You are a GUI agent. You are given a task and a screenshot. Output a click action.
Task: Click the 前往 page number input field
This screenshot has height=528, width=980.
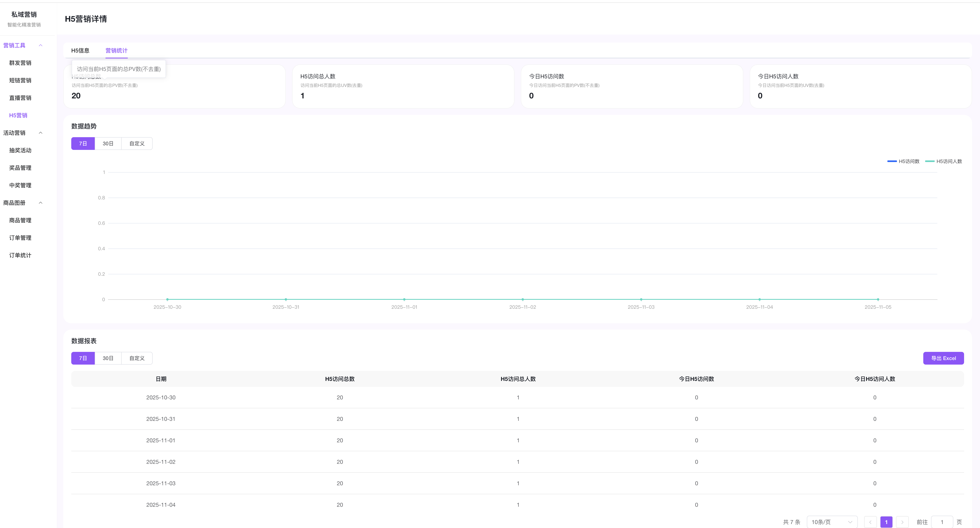942,522
